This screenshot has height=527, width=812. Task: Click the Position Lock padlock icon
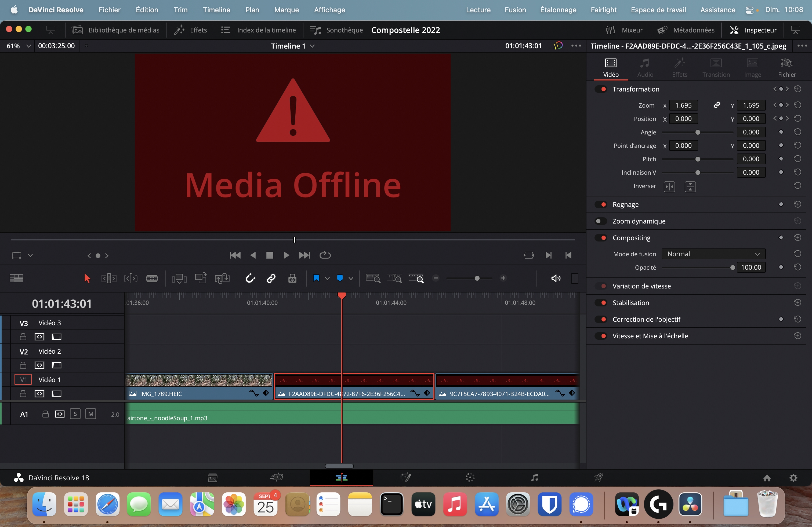point(292,279)
